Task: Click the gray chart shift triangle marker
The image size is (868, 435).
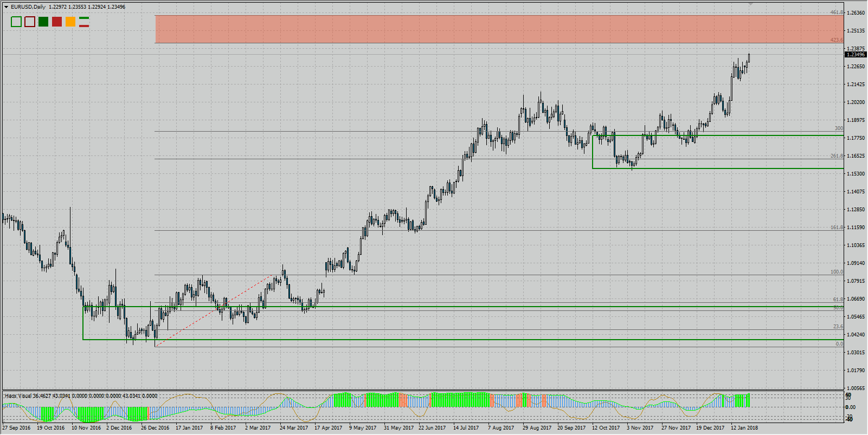Action: coord(751,4)
